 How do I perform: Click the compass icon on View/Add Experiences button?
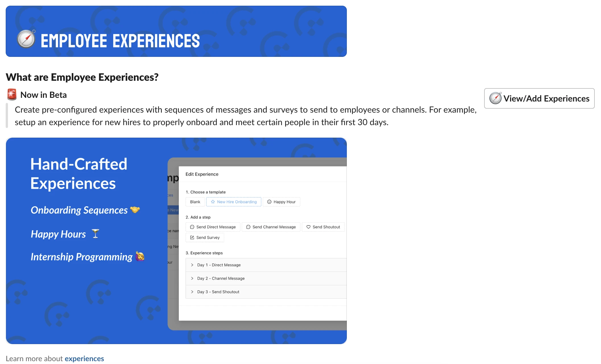pyautogui.click(x=496, y=98)
